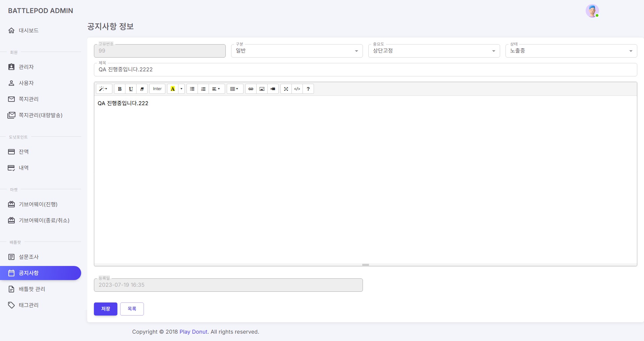Screen dimensions: 644x341
Task: Toggle bold formatting in the editor
Action: [x=119, y=89]
